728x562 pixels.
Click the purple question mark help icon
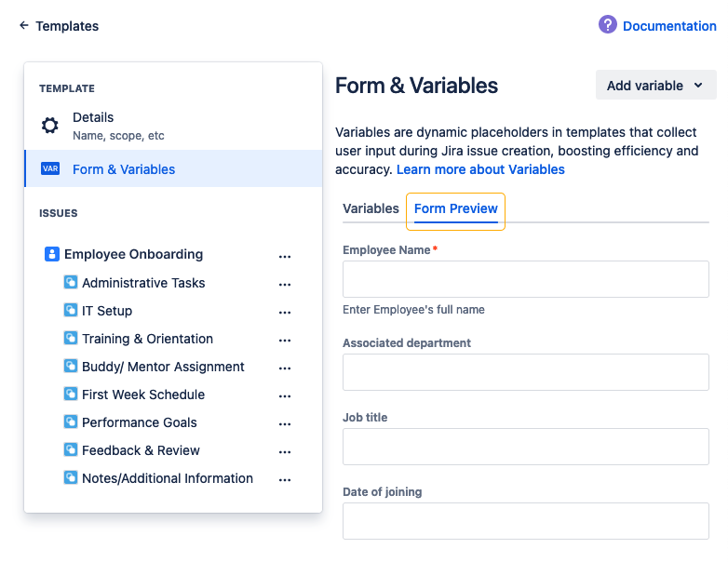click(608, 25)
